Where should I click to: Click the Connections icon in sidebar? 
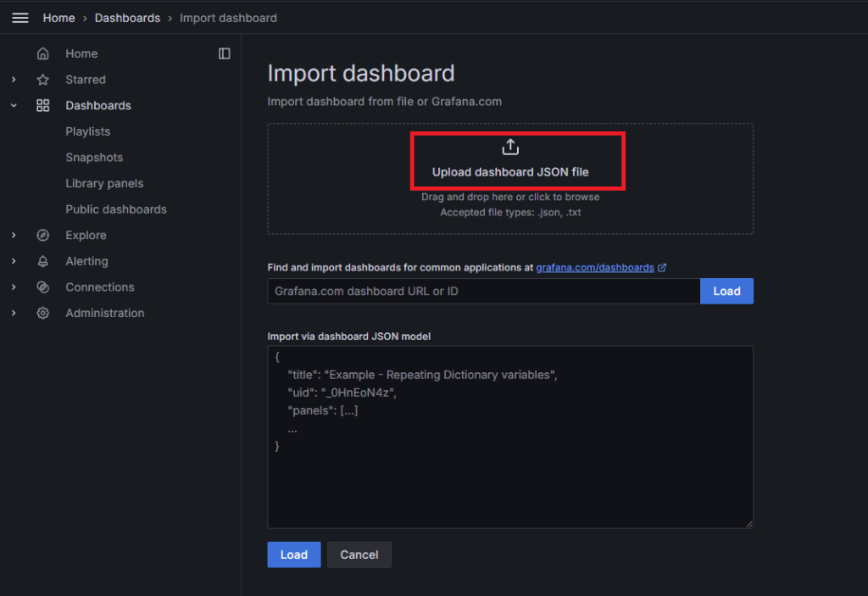(42, 287)
